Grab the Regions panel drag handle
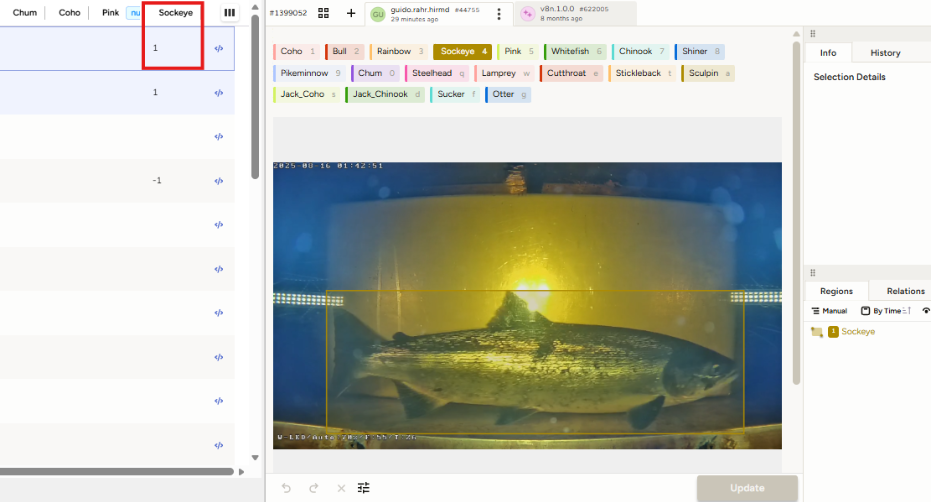The height and width of the screenshot is (502, 940). point(813,272)
